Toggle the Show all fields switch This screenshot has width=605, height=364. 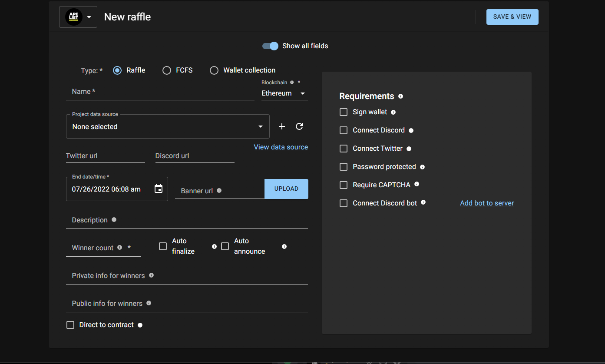click(270, 46)
